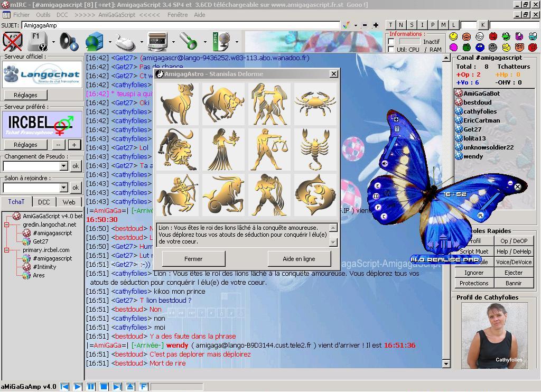Click the loudspeaker sound player icon
The height and width of the screenshot is (392, 541).
69,42
